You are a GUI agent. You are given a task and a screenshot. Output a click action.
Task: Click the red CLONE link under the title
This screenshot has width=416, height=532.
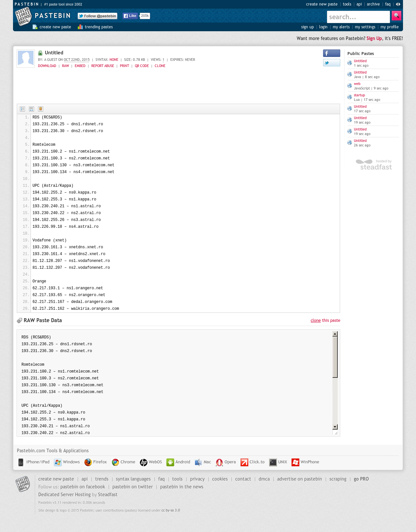tap(160, 66)
